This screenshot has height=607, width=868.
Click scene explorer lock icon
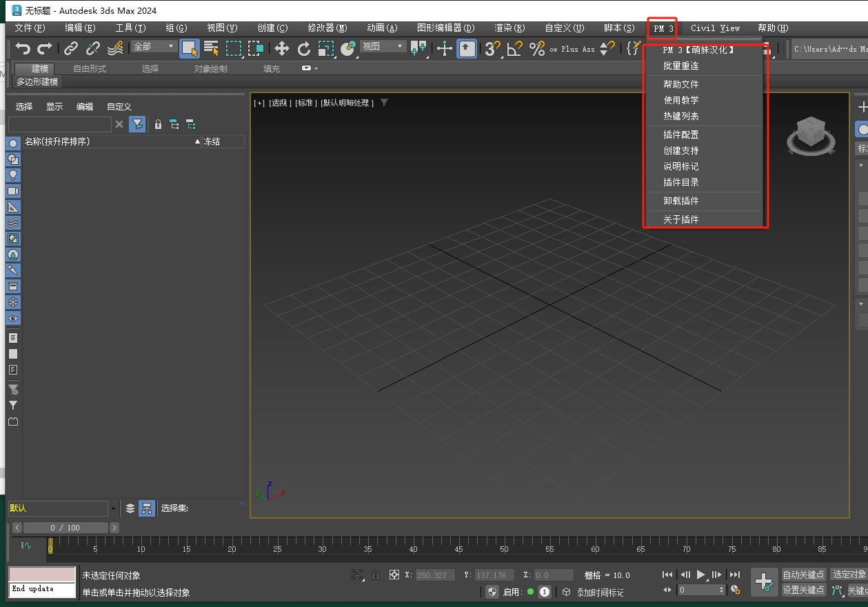tap(158, 124)
